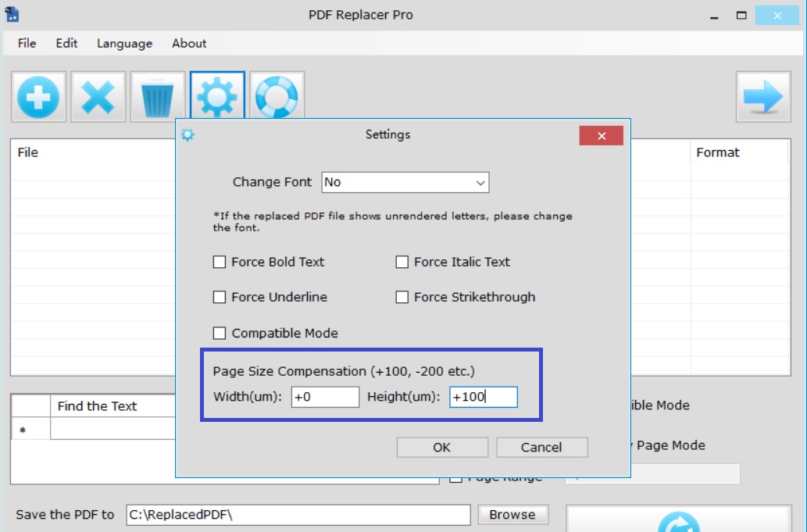Viewport: 807px width, 532px height.
Task: Click the gear Settings toolbar icon
Action: (217, 96)
